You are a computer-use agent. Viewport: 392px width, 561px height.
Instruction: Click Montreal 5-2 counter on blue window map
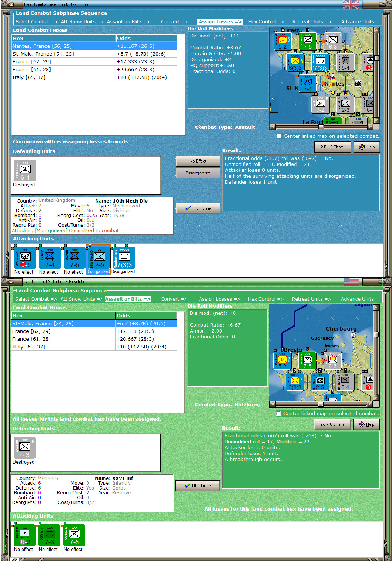pos(282,41)
